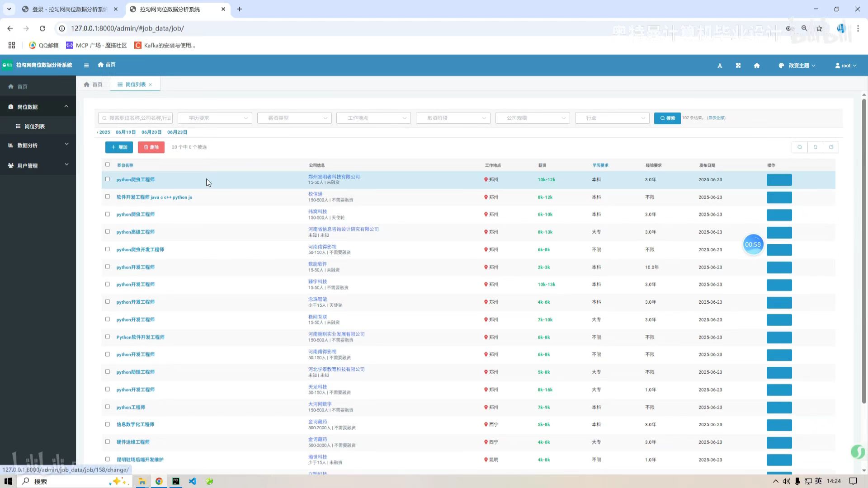Open PyCharm from the Windows taskbar

(176, 481)
